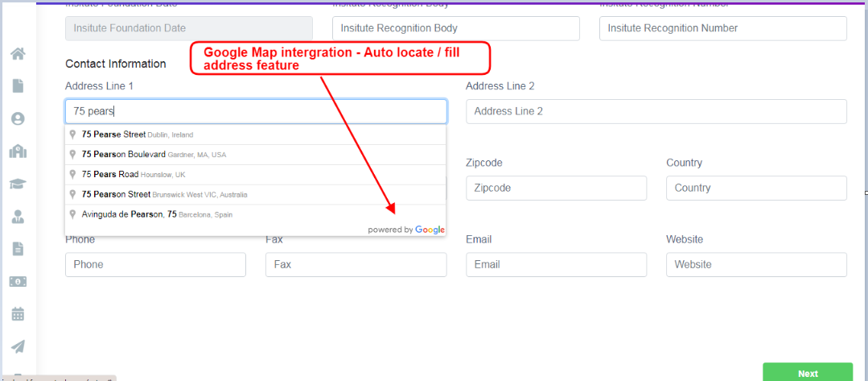Open the Home icon in sidebar
Screen dimensions: 868x381
18,54
